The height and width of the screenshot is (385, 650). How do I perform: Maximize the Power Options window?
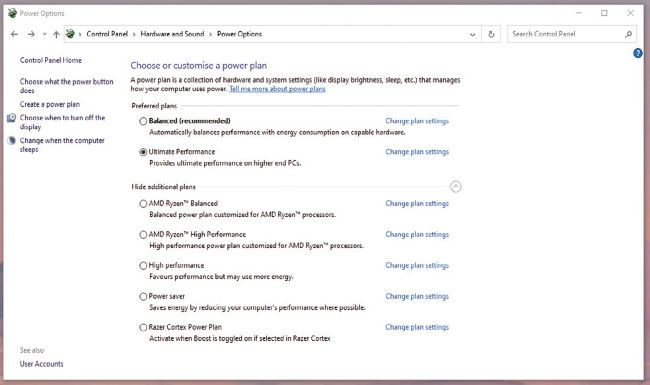604,13
